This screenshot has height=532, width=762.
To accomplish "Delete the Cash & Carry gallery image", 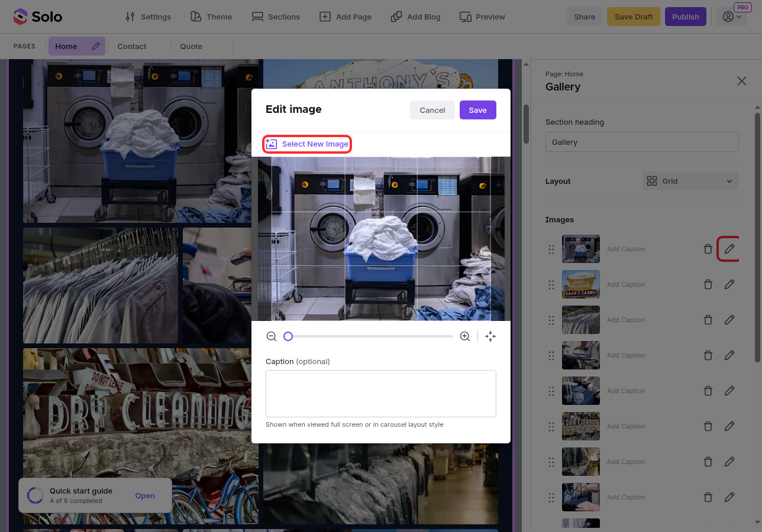I will [x=708, y=284].
